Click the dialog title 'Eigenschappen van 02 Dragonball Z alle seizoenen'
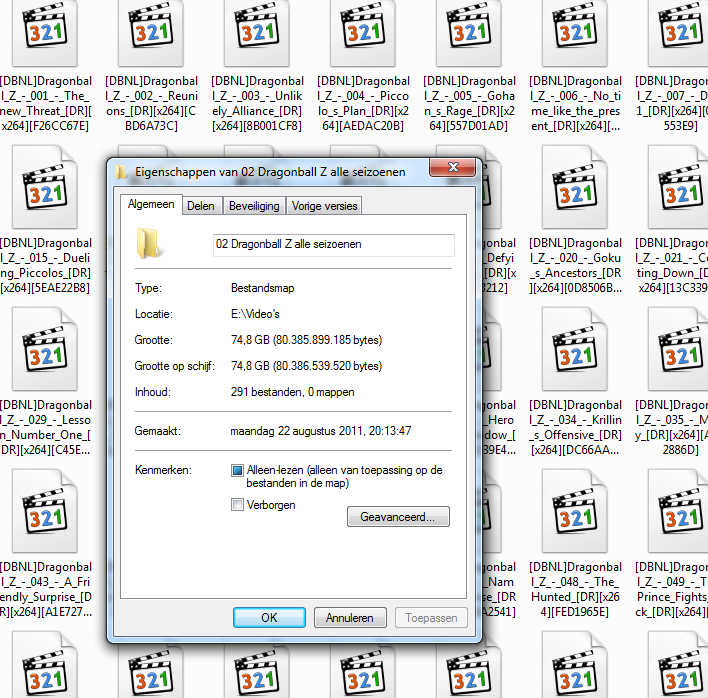 270,172
